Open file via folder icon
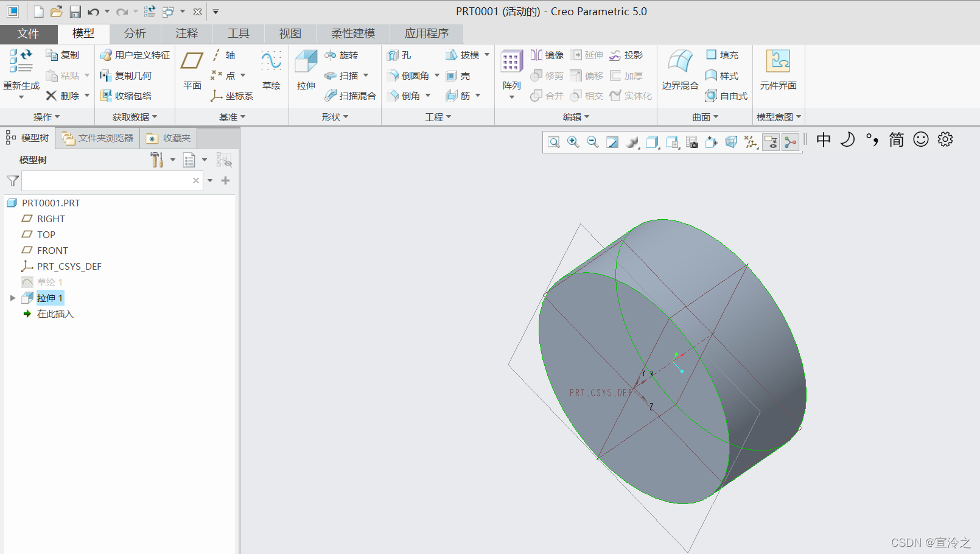This screenshot has width=980, height=554. [56, 12]
